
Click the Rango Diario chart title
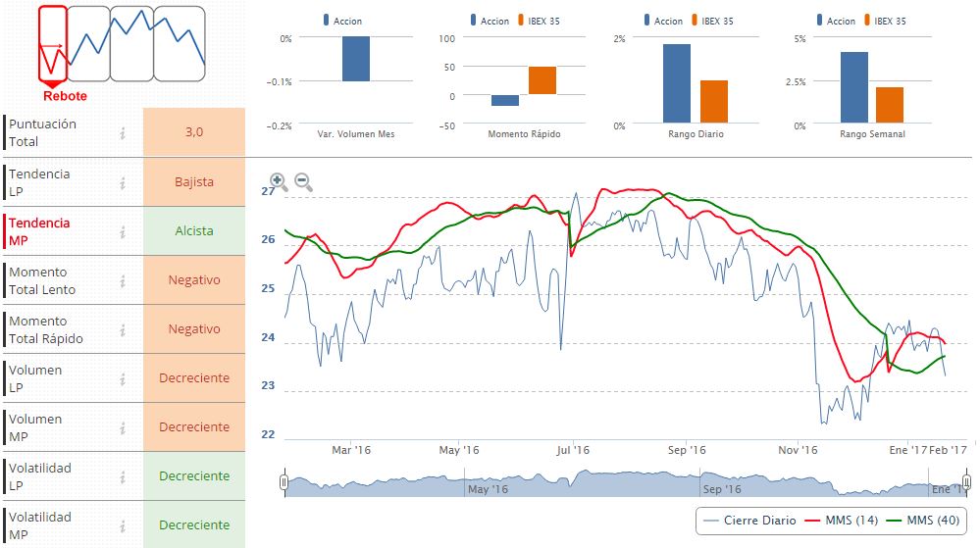tap(696, 133)
